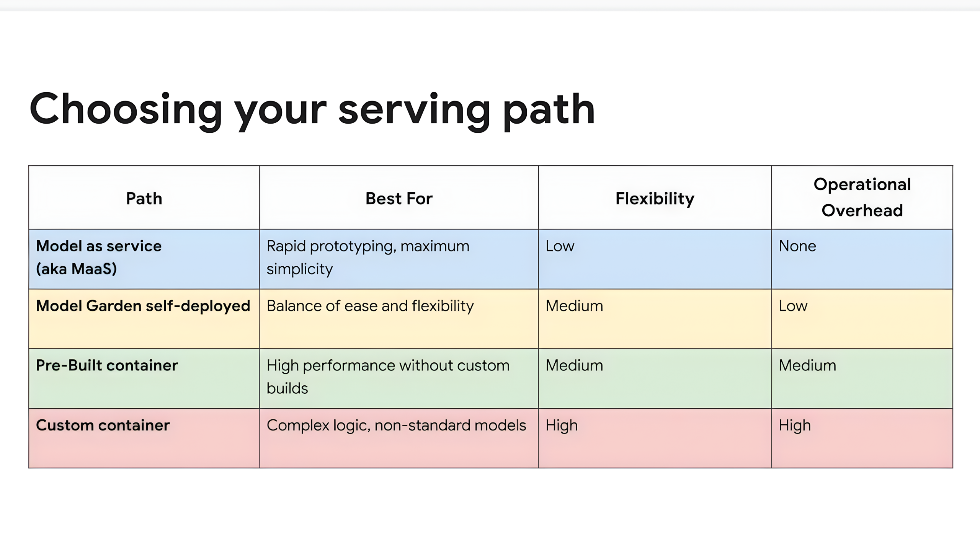Click 'High' overhead in the Custom container row
980x551 pixels.
pyautogui.click(x=794, y=425)
